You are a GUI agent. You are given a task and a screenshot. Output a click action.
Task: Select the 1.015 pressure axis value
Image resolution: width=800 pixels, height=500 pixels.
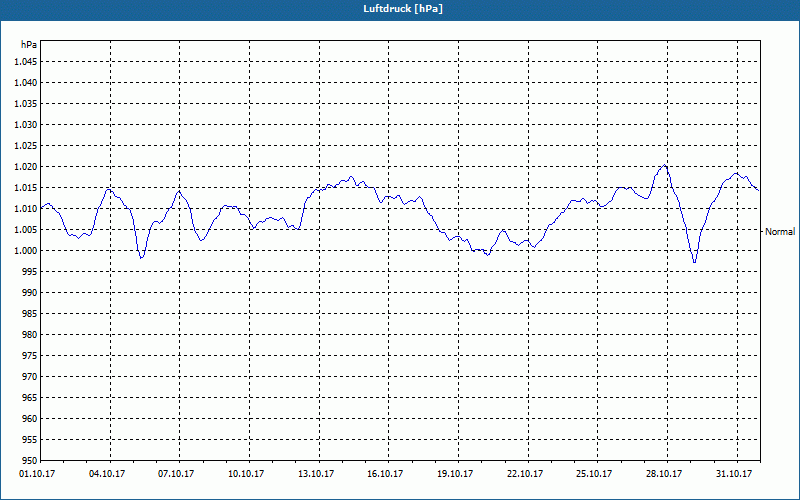tap(26, 188)
